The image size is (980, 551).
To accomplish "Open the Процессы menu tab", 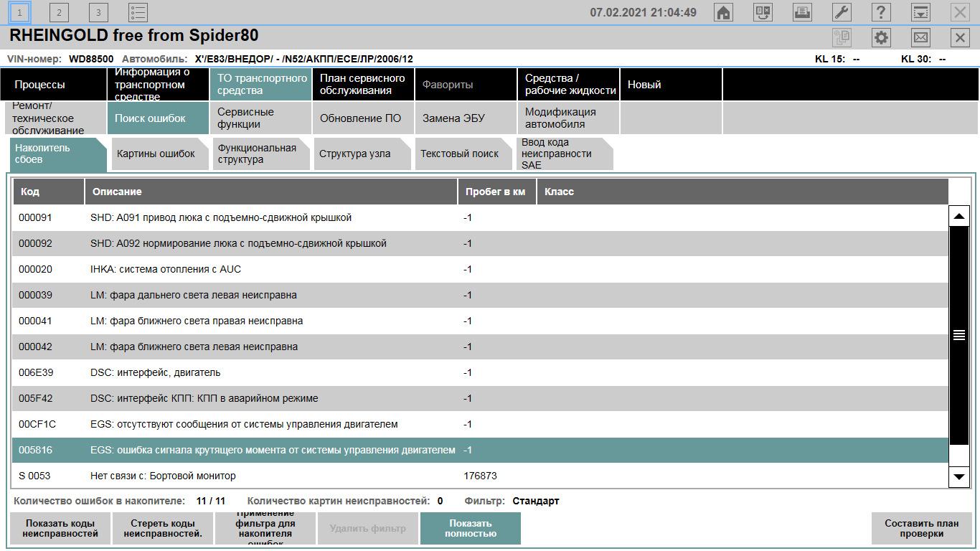I will pyautogui.click(x=53, y=85).
